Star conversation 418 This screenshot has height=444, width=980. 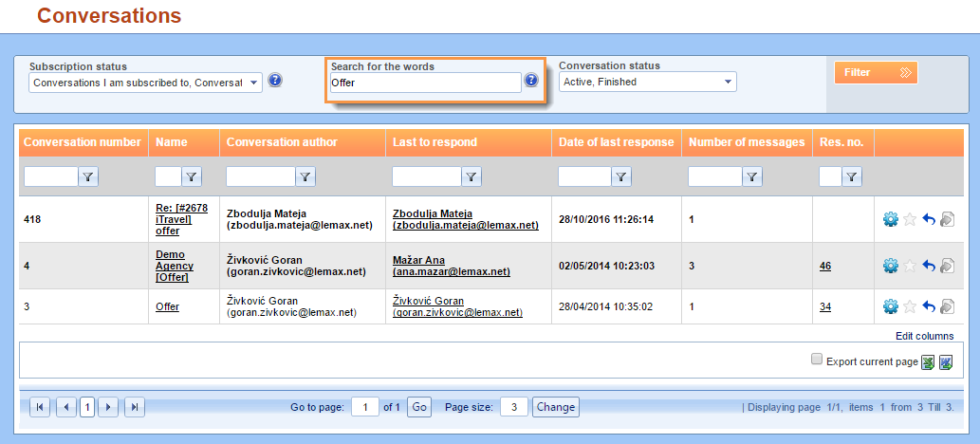click(x=910, y=219)
